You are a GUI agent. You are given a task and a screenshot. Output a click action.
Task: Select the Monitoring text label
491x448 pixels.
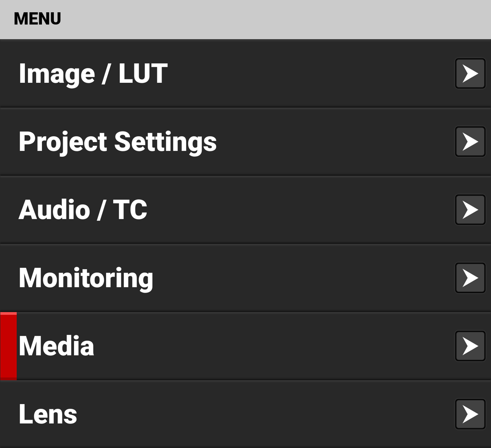(x=86, y=278)
